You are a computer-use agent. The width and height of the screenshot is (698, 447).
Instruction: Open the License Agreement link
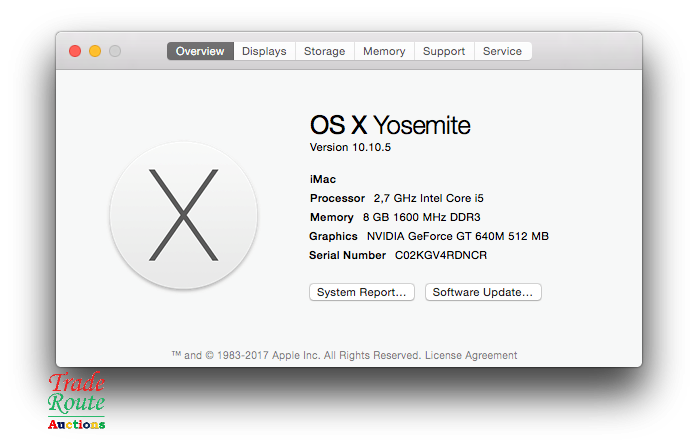pos(471,355)
